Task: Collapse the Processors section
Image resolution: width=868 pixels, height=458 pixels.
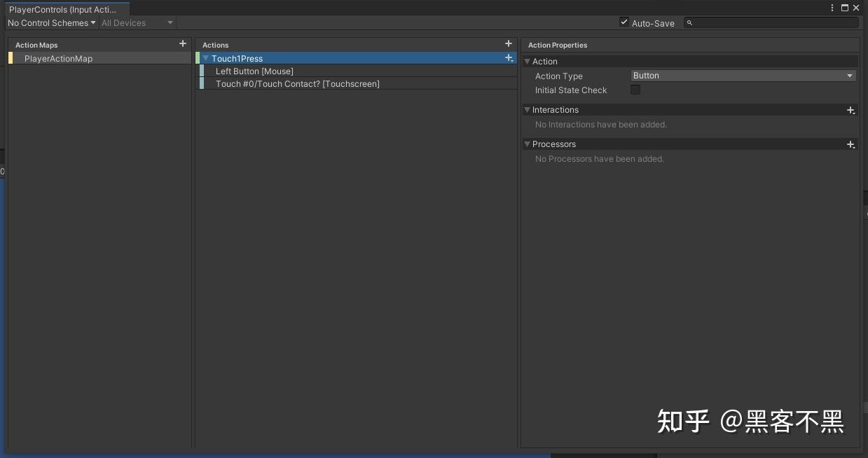Action: pyautogui.click(x=527, y=144)
